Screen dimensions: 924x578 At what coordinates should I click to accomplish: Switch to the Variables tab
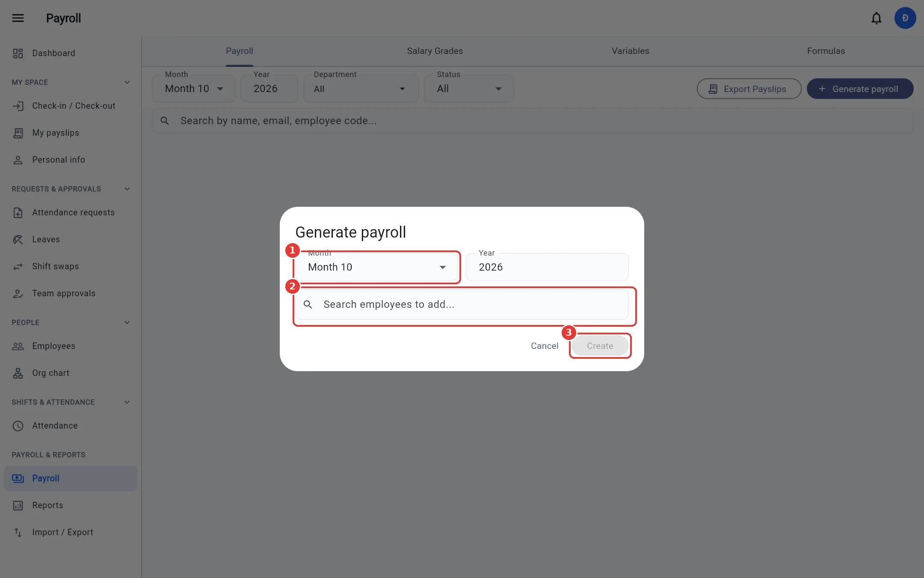tap(631, 51)
